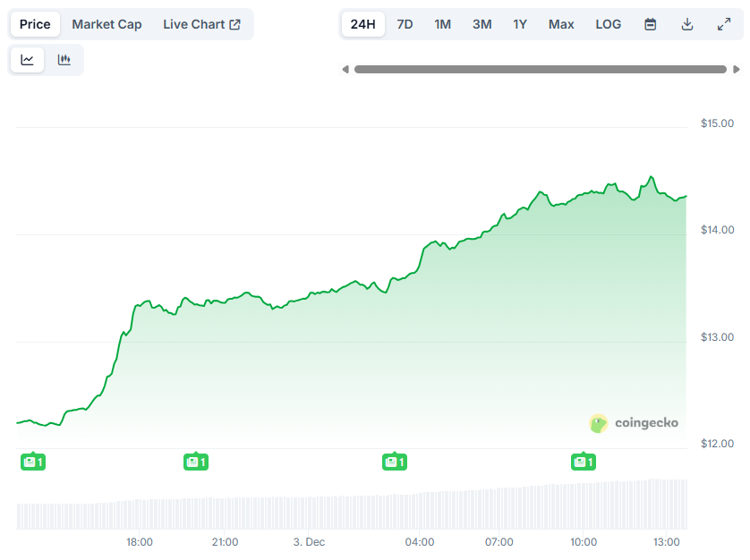Select the line chart view icon

coord(27,59)
